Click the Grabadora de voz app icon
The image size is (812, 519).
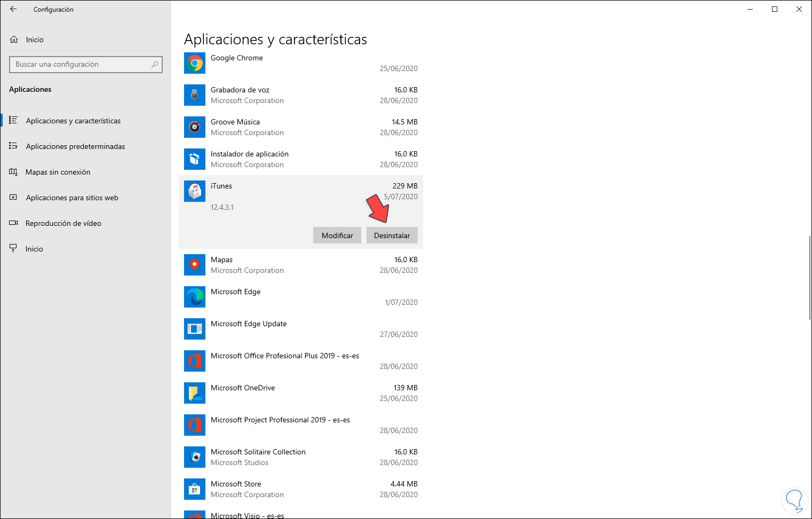pos(195,95)
